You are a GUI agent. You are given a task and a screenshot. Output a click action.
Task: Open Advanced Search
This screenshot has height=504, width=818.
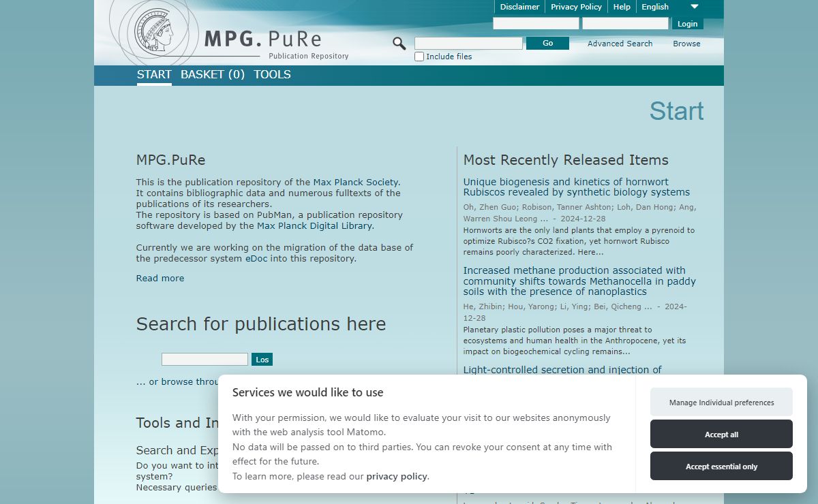[x=620, y=44]
